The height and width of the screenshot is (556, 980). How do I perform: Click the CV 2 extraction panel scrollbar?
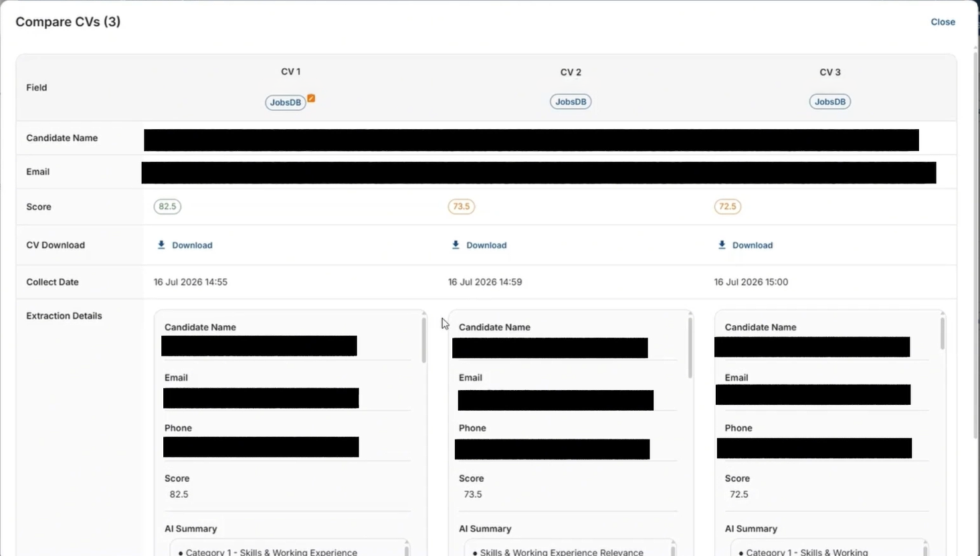pyautogui.click(x=690, y=348)
